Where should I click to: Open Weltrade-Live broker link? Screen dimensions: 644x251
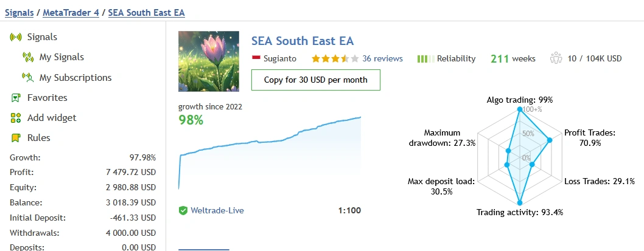coord(218,211)
